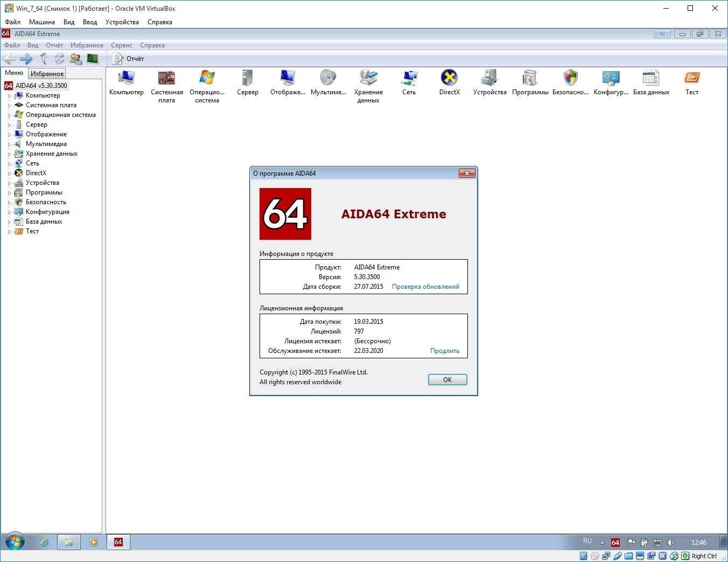Expand the DirectX tree node
Screen dimensions: 728x562
tap(9, 174)
